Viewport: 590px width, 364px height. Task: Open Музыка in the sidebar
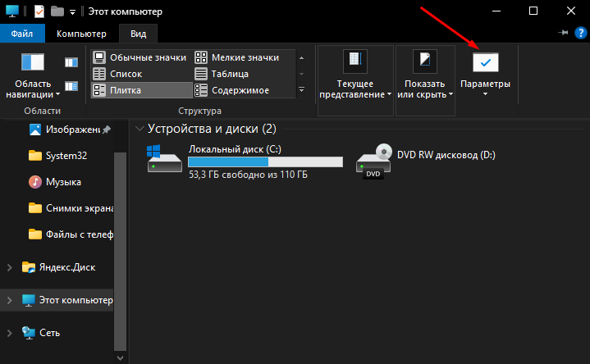point(55,182)
